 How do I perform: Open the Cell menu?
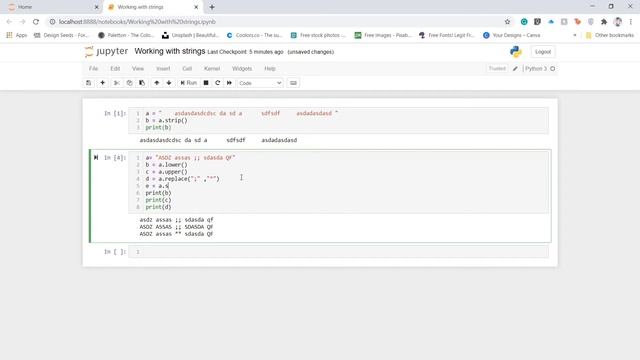click(187, 69)
